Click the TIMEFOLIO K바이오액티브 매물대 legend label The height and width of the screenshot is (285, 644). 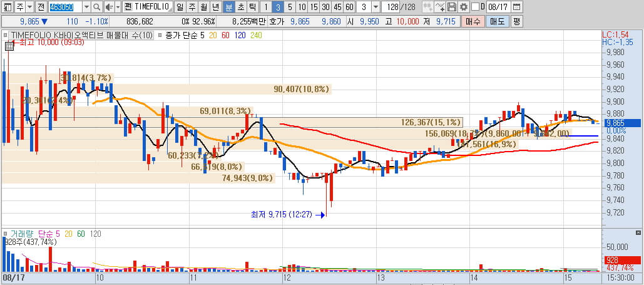pos(81,35)
